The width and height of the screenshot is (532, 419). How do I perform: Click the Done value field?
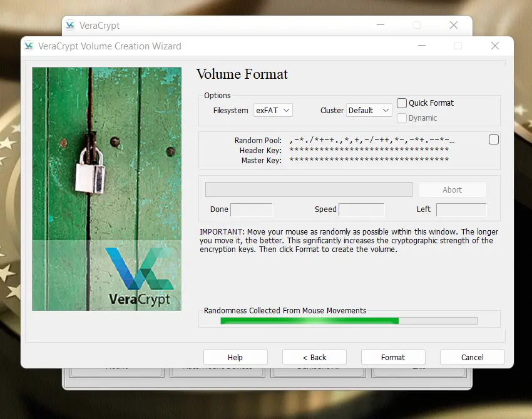[x=252, y=209]
